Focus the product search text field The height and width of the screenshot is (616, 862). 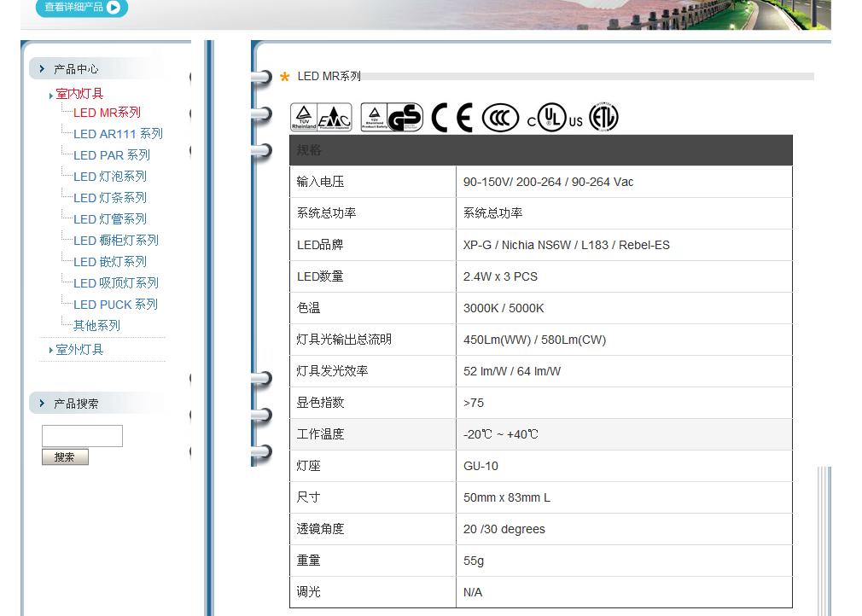coord(82,436)
